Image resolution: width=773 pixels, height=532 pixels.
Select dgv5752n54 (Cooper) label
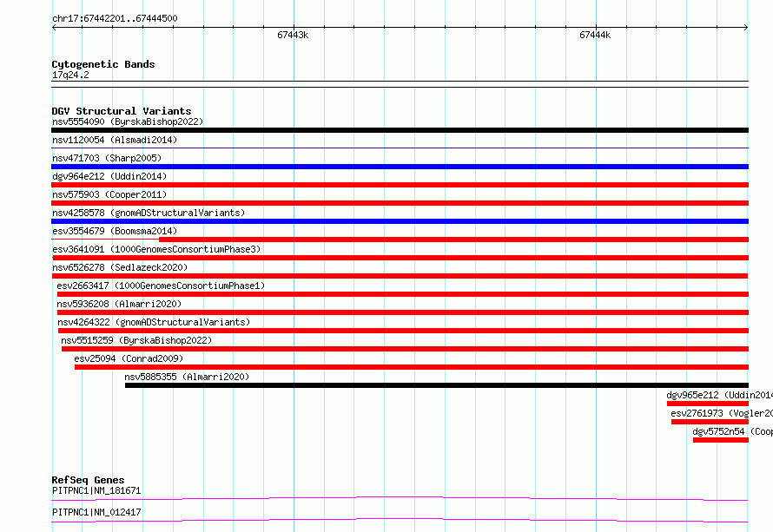pyautogui.click(x=732, y=431)
